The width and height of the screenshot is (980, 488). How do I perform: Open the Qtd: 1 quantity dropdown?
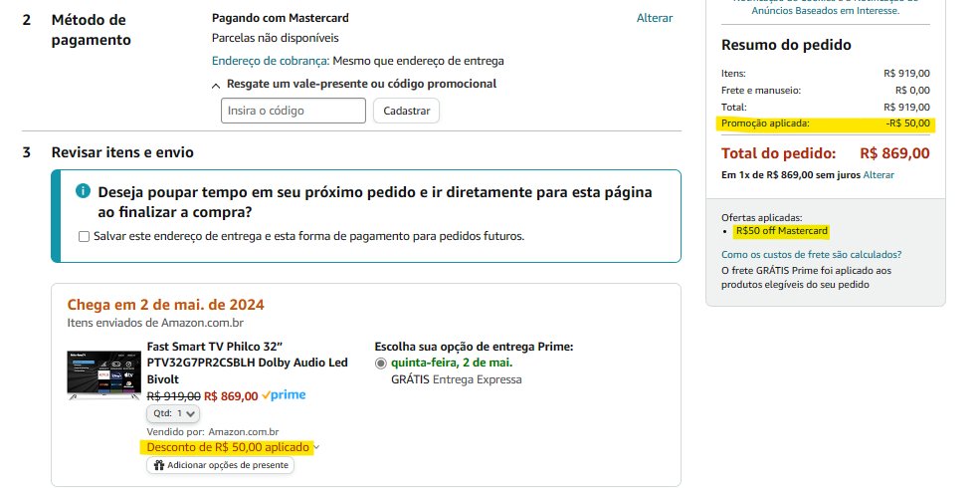[x=173, y=413]
